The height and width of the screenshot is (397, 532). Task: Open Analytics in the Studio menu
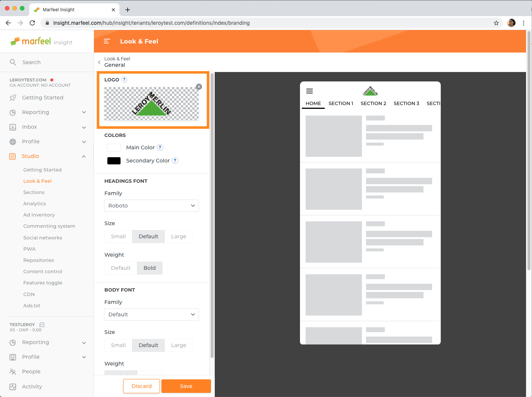click(x=35, y=203)
